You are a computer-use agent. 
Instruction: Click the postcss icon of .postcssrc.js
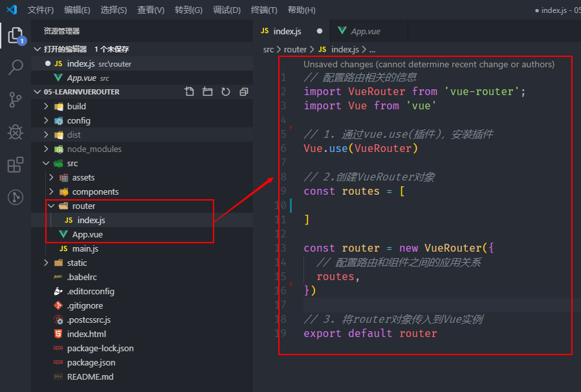point(58,320)
